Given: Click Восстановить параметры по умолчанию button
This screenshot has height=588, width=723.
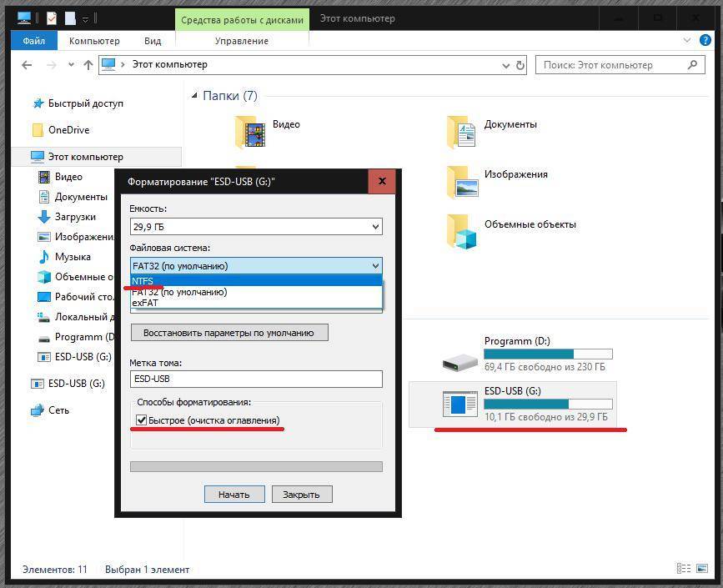Looking at the screenshot, I should click(229, 332).
